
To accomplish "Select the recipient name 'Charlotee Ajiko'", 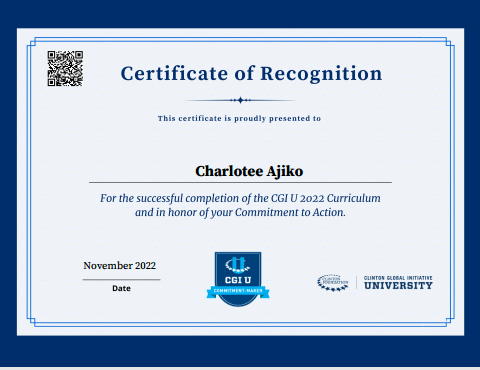I will [249, 171].
